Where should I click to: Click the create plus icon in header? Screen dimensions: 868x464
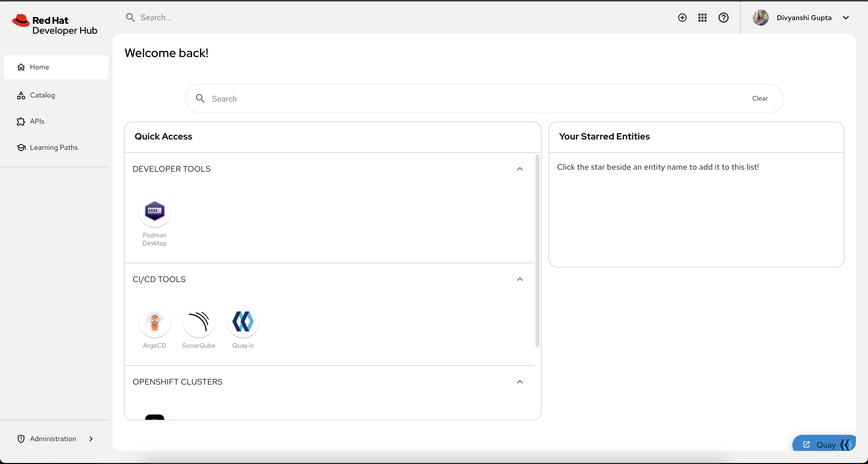682,18
